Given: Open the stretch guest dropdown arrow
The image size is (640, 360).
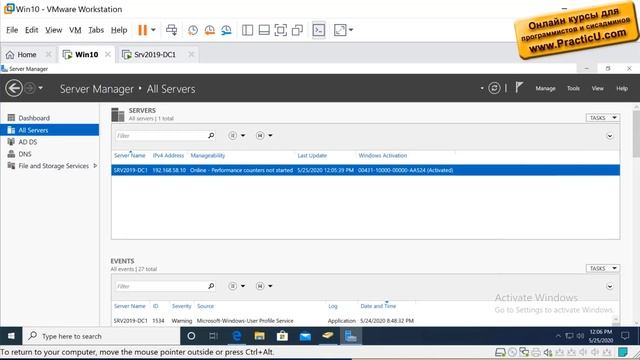Looking at the screenshot, I should (351, 30).
